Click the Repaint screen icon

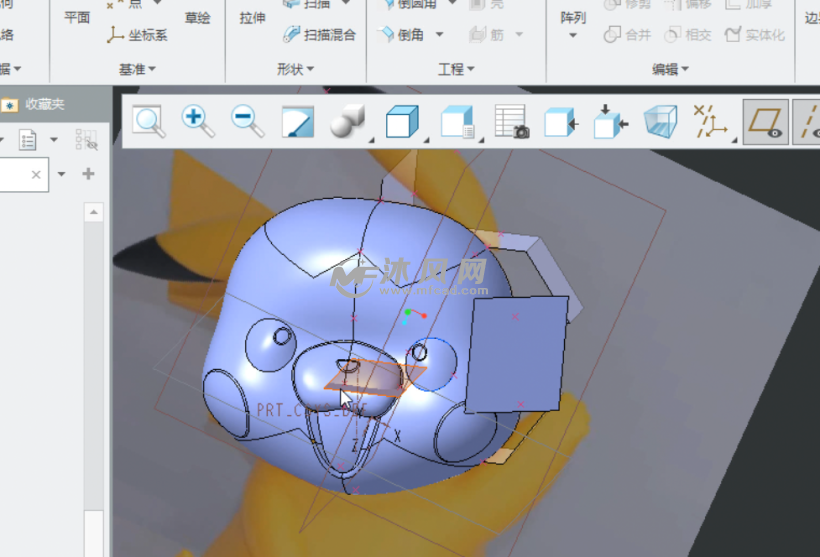click(x=298, y=122)
